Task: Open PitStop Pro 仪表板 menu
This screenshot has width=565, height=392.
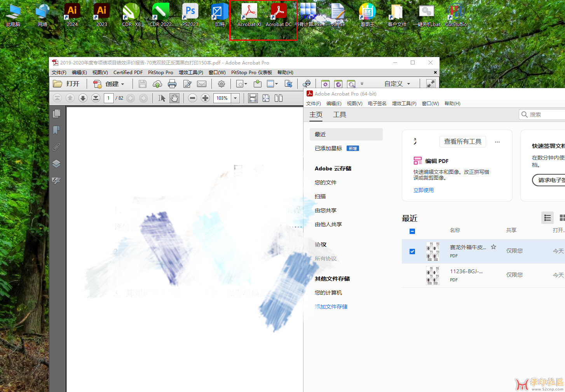Action: (251, 73)
